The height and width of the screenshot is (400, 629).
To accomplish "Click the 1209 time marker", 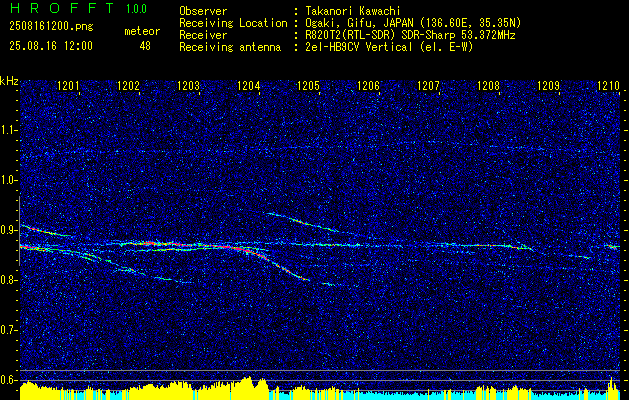I will [548, 85].
